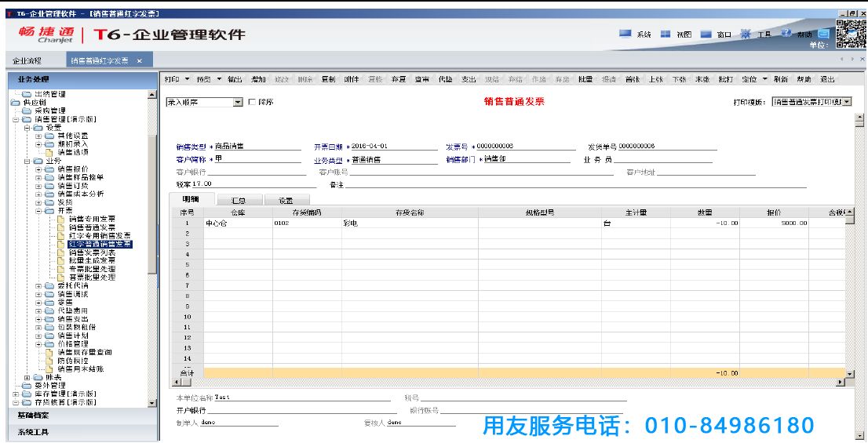Open the 工具 tools icon
Viewport: 868px width, 443px height.
(x=746, y=34)
